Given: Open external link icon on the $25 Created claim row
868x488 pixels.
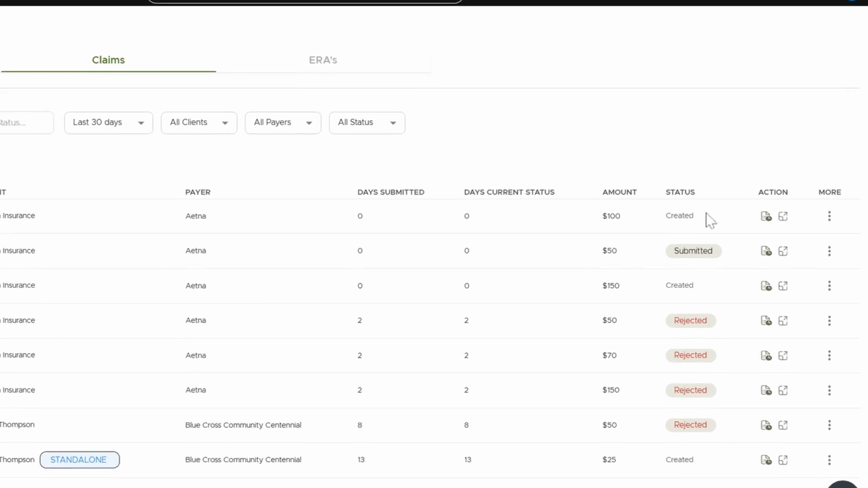Looking at the screenshot, I should (783, 460).
